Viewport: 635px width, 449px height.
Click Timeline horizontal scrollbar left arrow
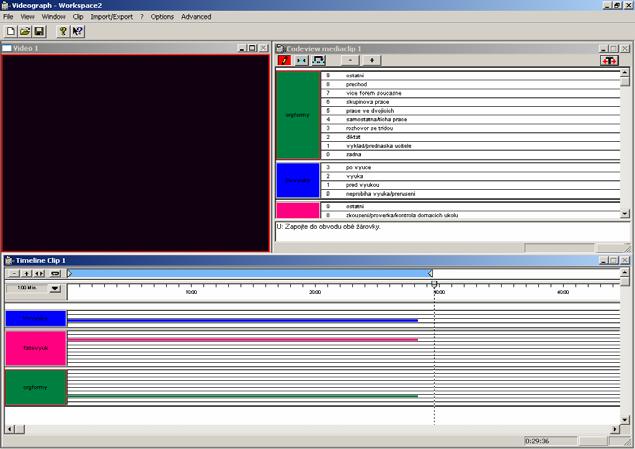[x=10, y=429]
